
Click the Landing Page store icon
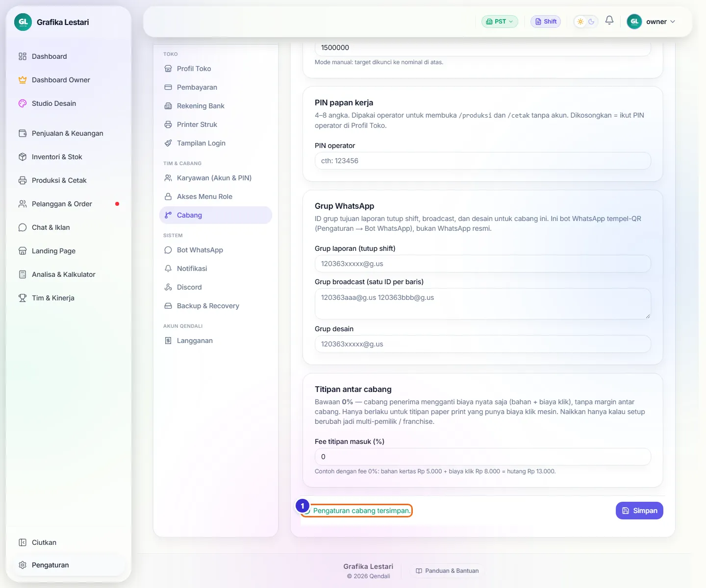(x=23, y=251)
